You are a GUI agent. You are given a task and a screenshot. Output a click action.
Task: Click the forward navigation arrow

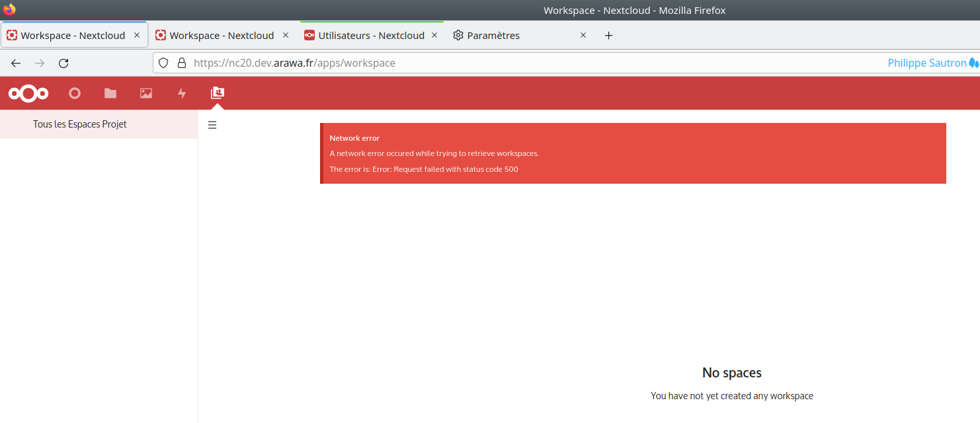click(39, 63)
